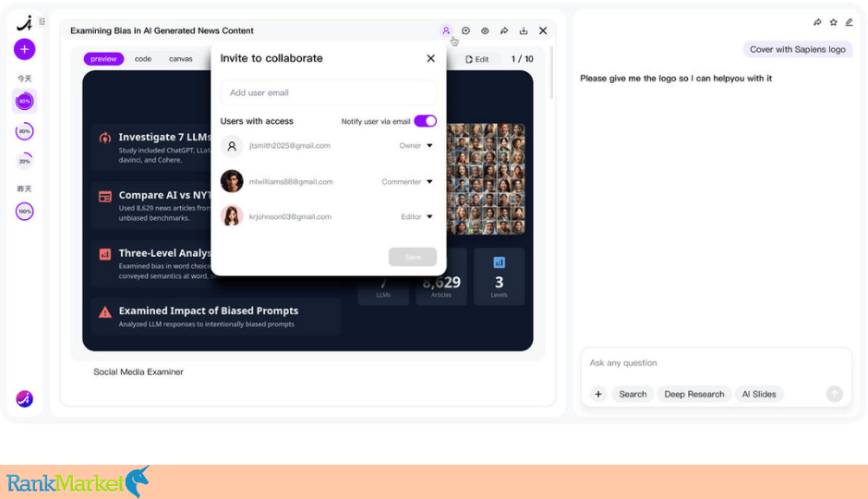Click the edit pencil icon in chat
The width and height of the screenshot is (868, 499).
coord(850,22)
